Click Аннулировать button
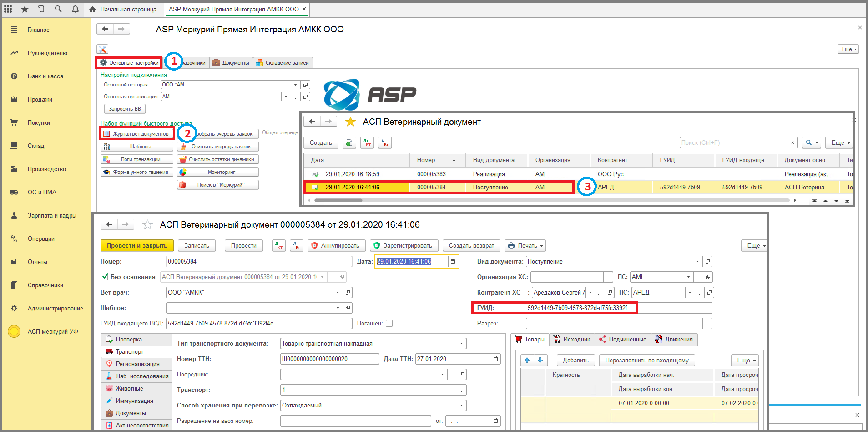 [x=336, y=245]
